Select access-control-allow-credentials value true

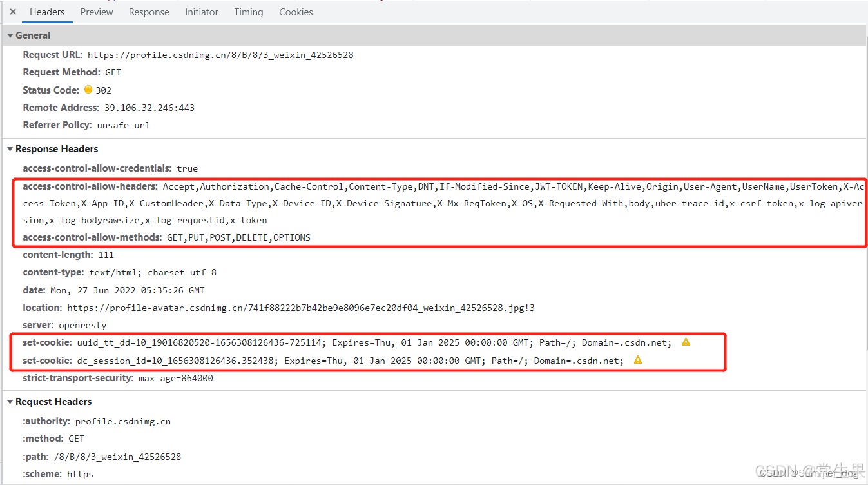click(187, 168)
